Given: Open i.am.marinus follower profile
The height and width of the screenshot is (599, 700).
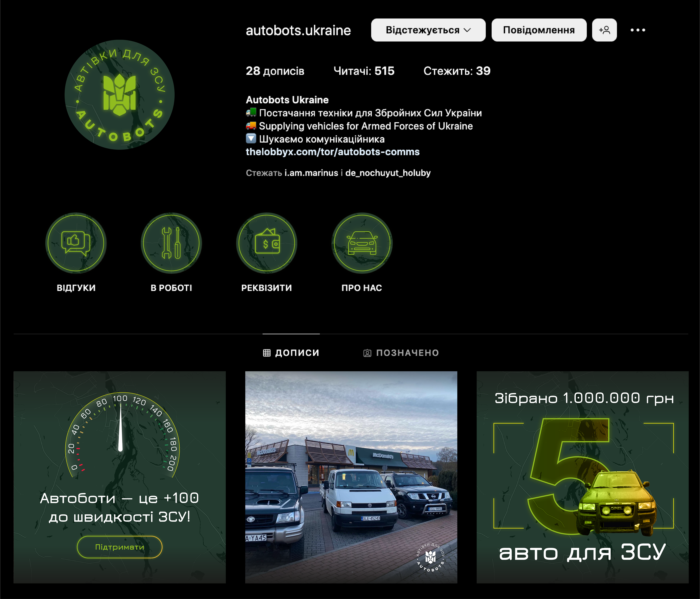Looking at the screenshot, I should pos(311,173).
